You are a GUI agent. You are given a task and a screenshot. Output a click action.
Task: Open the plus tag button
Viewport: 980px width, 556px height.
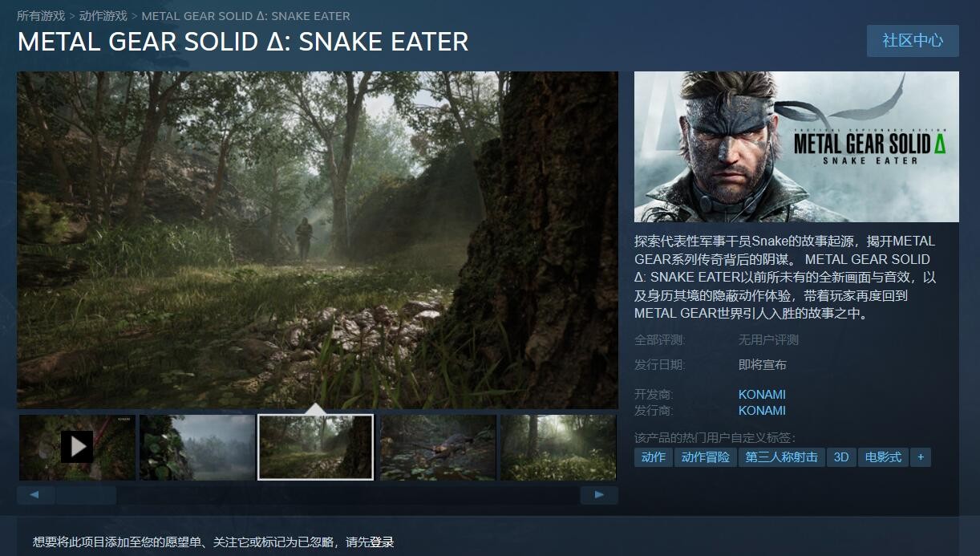click(921, 457)
